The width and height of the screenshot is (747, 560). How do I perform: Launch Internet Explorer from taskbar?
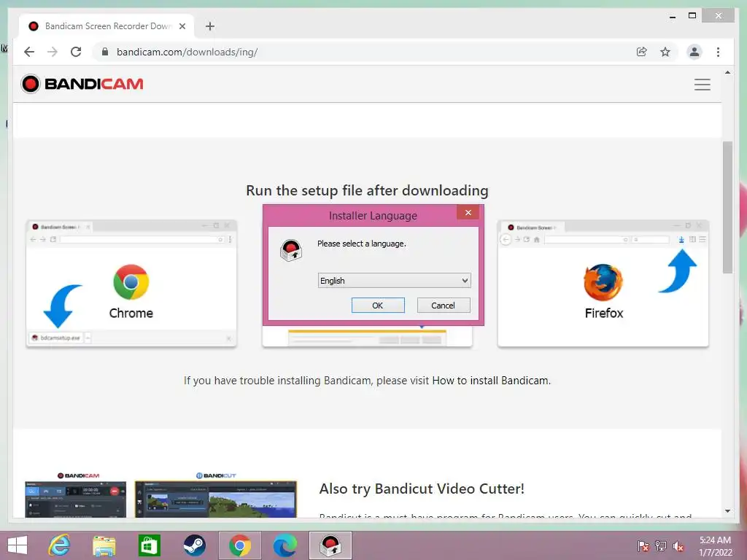point(60,545)
